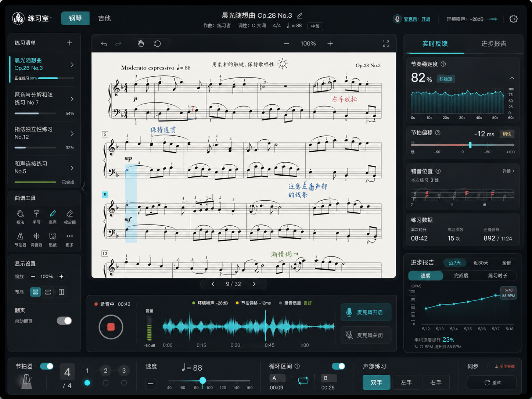Switch to 进步报告 tab
This screenshot has width=532, height=399.
click(494, 44)
